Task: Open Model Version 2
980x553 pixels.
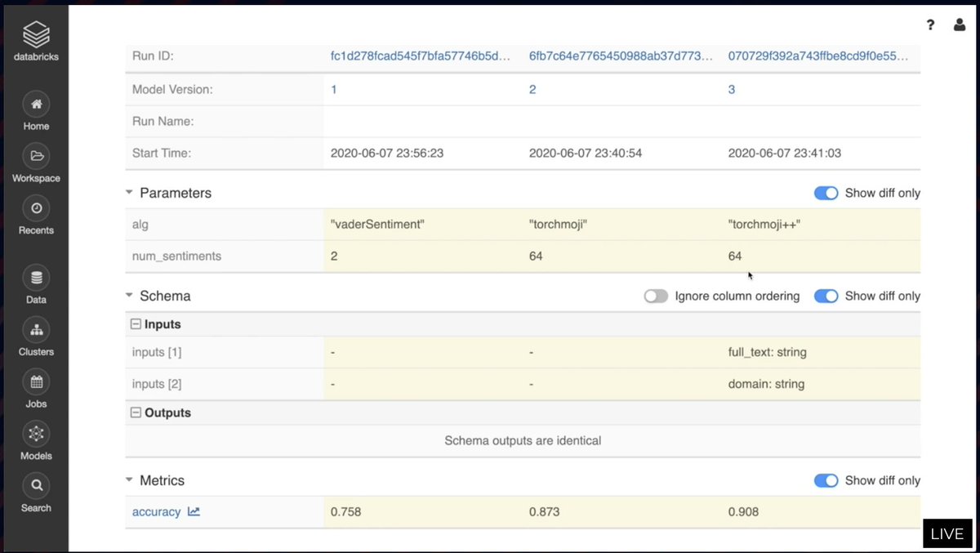Action: (x=532, y=89)
